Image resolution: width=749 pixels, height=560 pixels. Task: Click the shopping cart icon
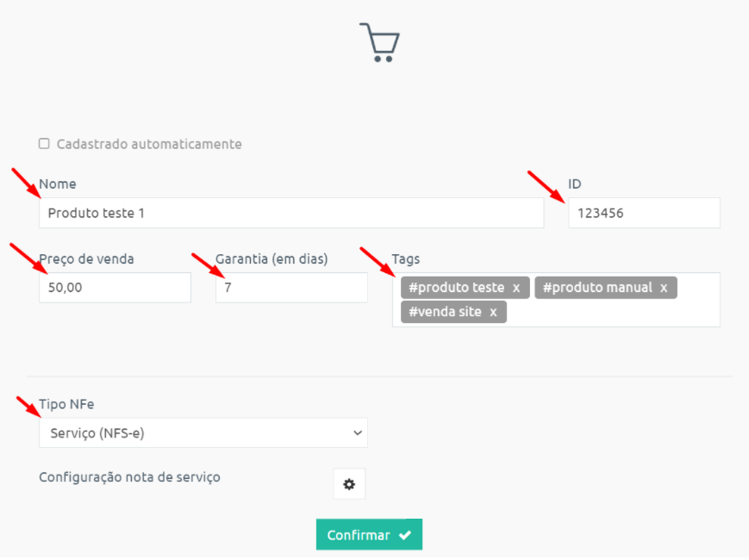[x=380, y=42]
